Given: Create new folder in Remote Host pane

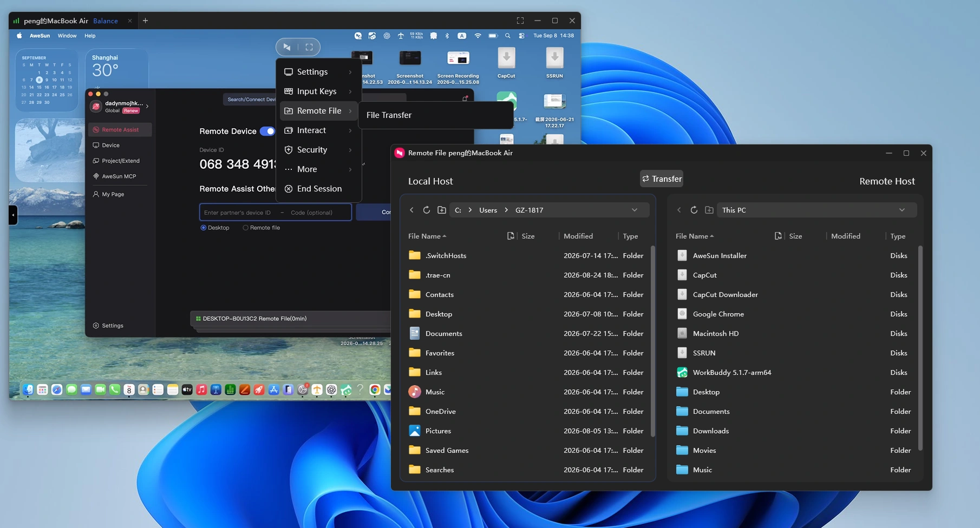Looking at the screenshot, I should pos(709,210).
